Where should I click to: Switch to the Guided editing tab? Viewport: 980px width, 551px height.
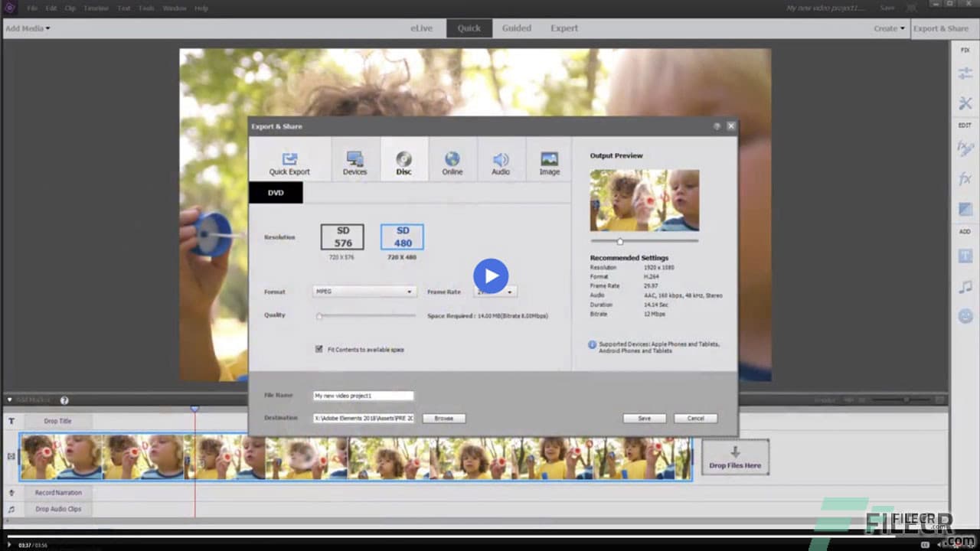pyautogui.click(x=516, y=28)
